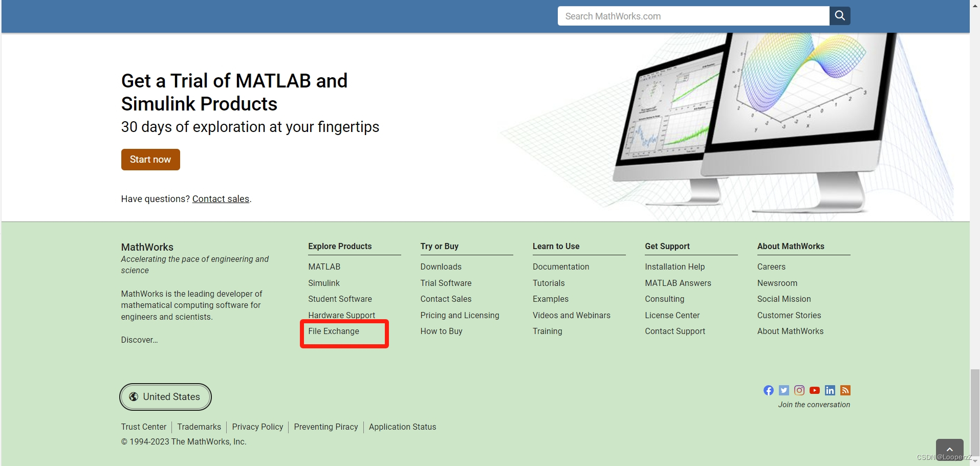Image resolution: width=980 pixels, height=466 pixels.
Task: Click the search magnifier icon
Action: click(839, 15)
